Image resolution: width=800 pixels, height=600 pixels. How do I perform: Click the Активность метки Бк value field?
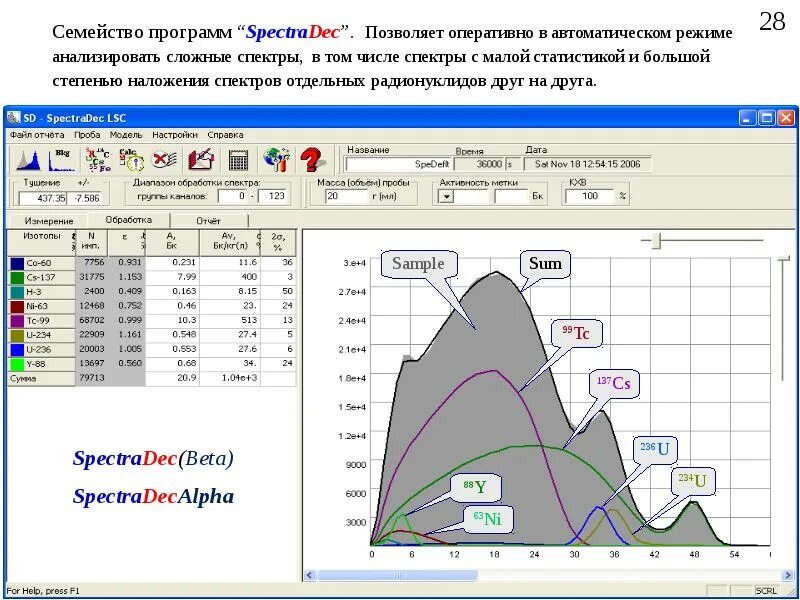click(511, 196)
